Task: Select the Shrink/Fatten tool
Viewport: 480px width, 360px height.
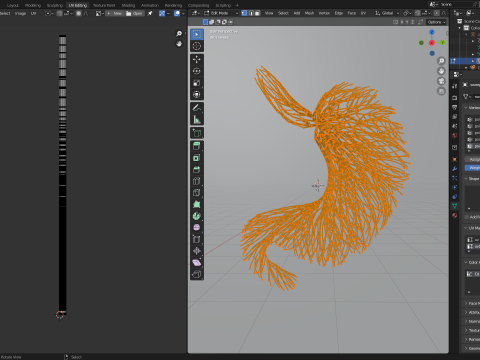Action: 197,251
